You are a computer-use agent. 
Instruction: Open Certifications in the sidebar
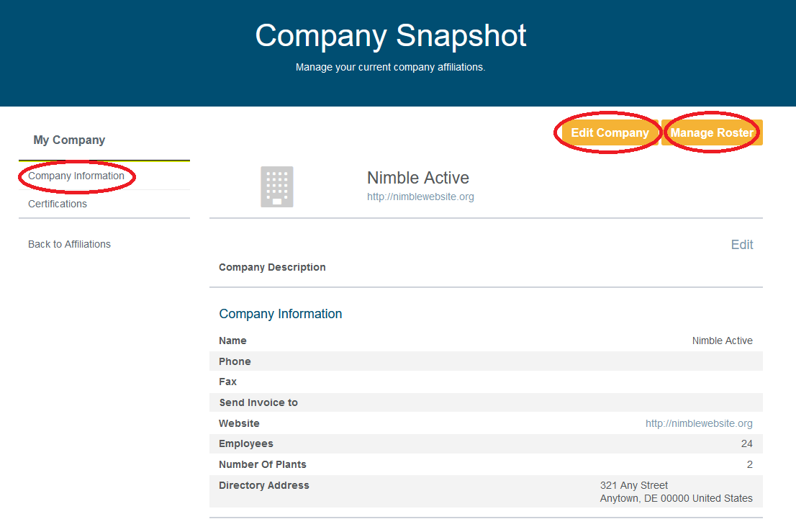(x=58, y=204)
